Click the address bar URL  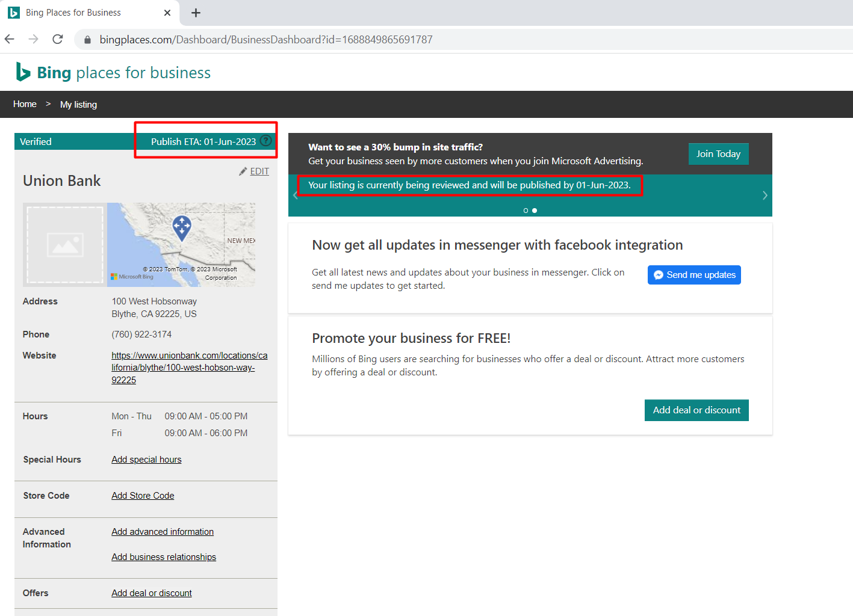(266, 40)
